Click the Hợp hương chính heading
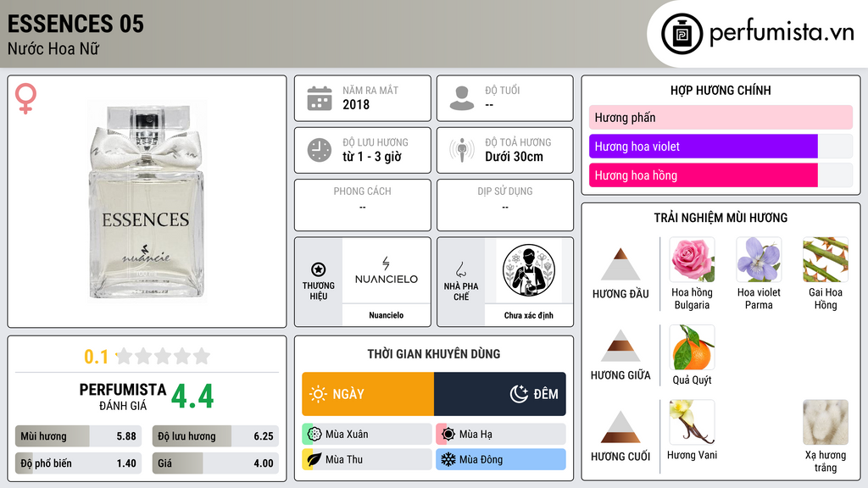This screenshot has width=868, height=488. point(721,90)
